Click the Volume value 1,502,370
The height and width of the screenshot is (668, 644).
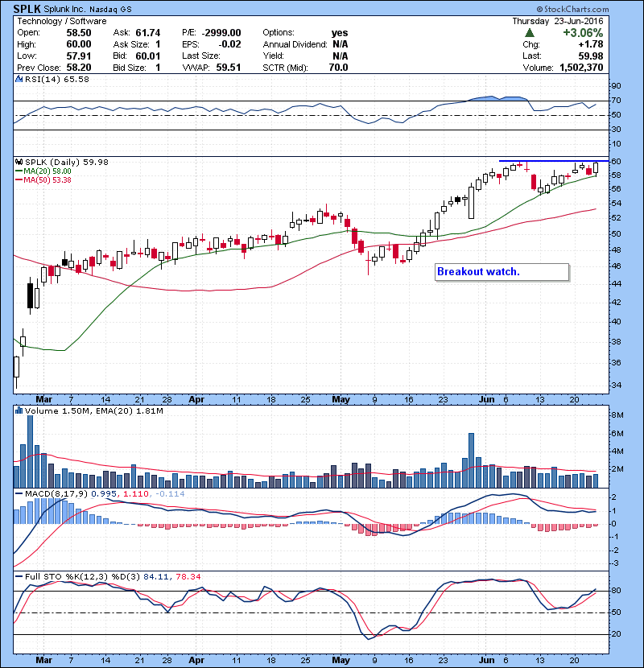click(581, 68)
